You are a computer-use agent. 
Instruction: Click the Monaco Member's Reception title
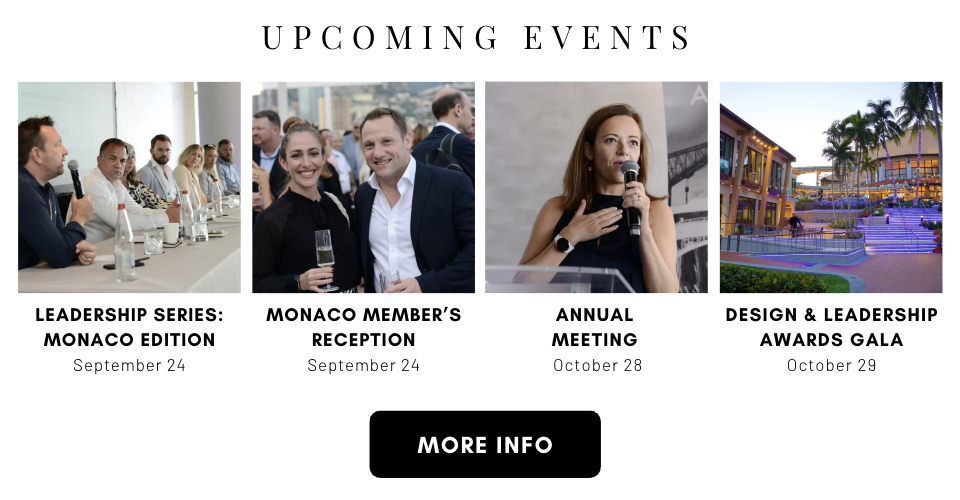[363, 327]
